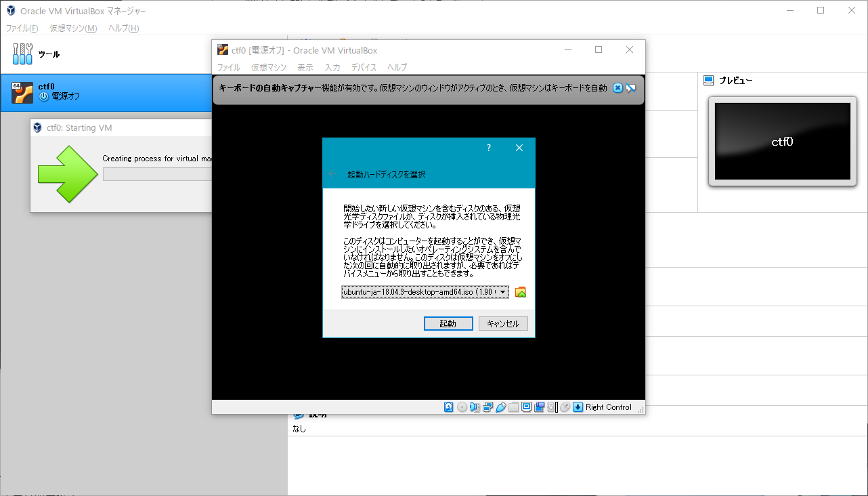868x496 pixels.
Task: Maximize the ctf0 VM window
Action: click(x=599, y=50)
